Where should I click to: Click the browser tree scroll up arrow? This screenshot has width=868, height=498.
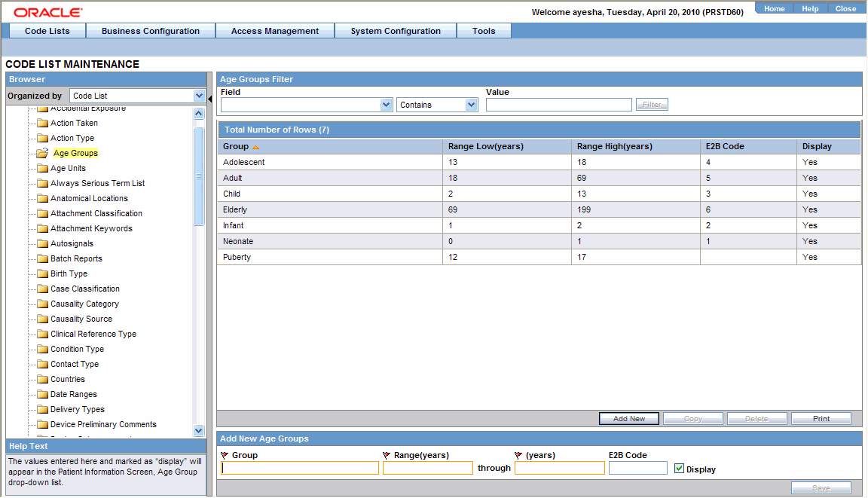[199, 113]
